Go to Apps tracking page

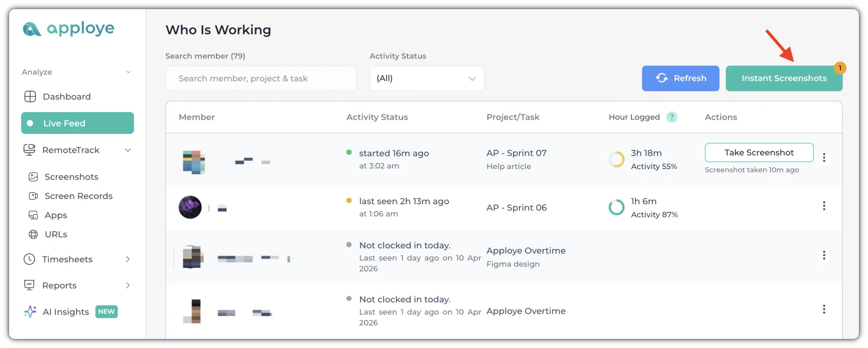pyautogui.click(x=56, y=215)
